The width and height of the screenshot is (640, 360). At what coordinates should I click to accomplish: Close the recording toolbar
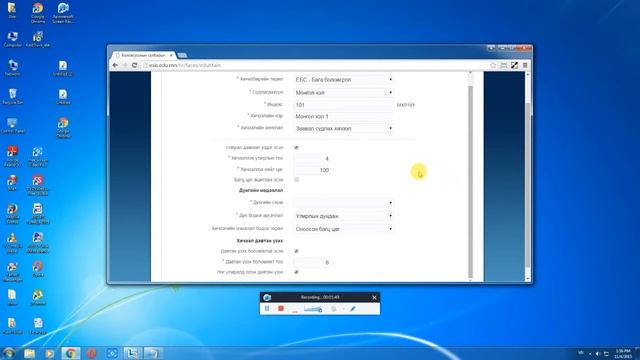click(x=374, y=298)
